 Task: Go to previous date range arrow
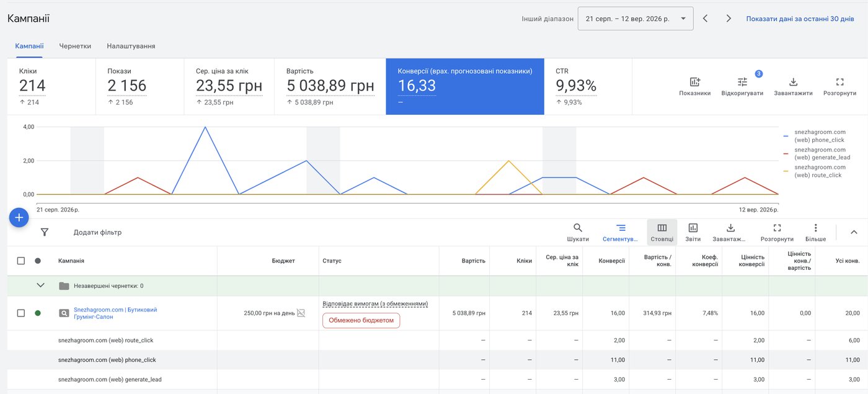coord(706,19)
